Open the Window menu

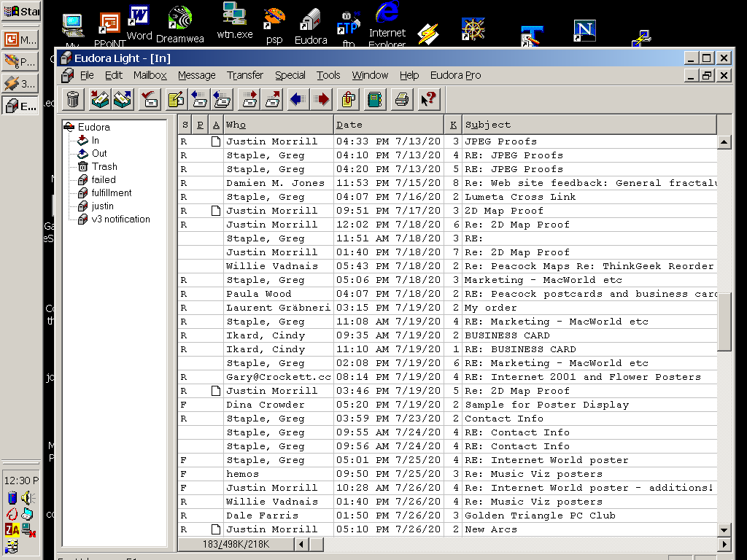370,75
